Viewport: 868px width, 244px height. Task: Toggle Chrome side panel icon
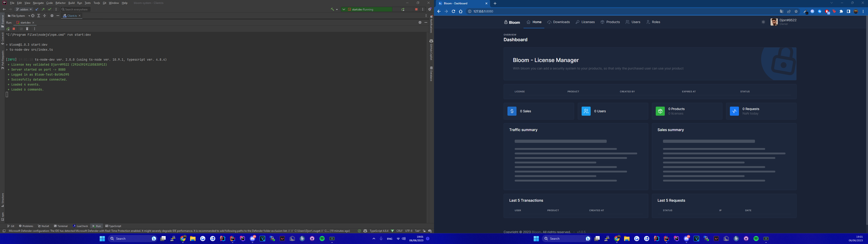pyautogui.click(x=849, y=12)
